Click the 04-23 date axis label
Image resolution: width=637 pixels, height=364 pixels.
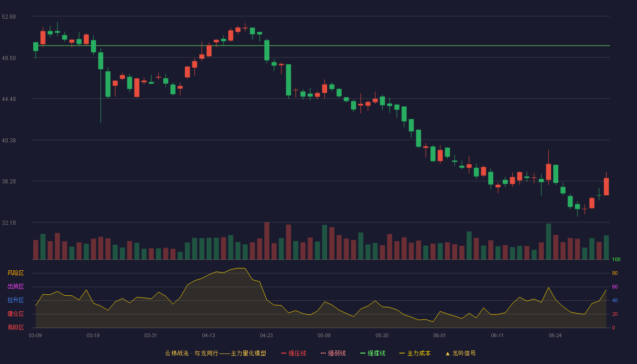(x=267, y=335)
